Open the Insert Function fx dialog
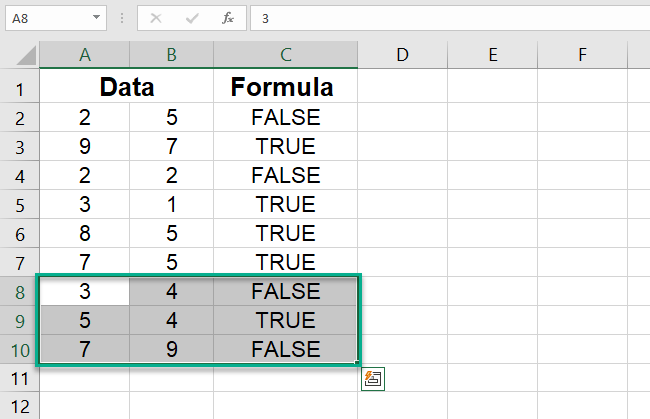Viewport: 650px width, 419px height. [x=228, y=18]
